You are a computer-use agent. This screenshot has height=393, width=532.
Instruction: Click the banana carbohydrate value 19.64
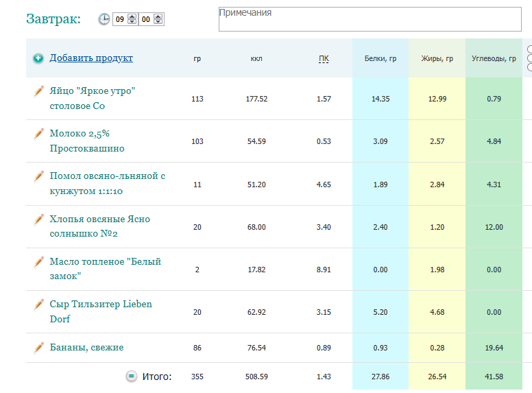coord(494,348)
